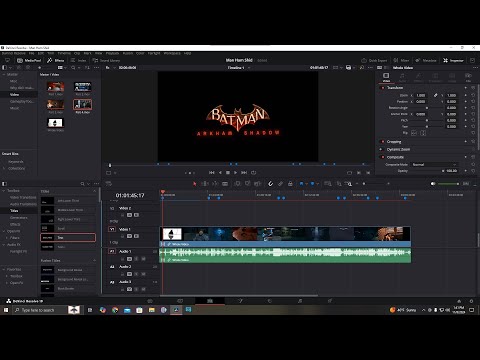The image size is (480, 360).
Task: Play reverse in viewer
Action: pos(220,173)
